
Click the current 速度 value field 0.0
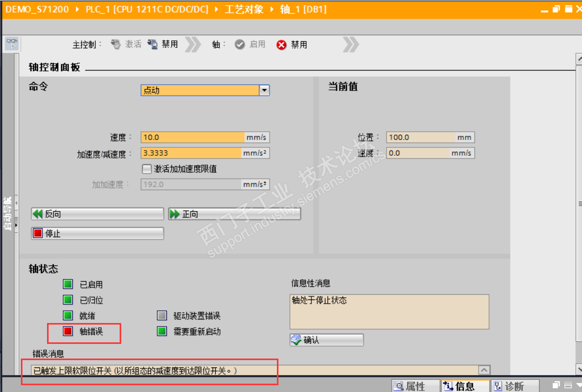coord(418,153)
